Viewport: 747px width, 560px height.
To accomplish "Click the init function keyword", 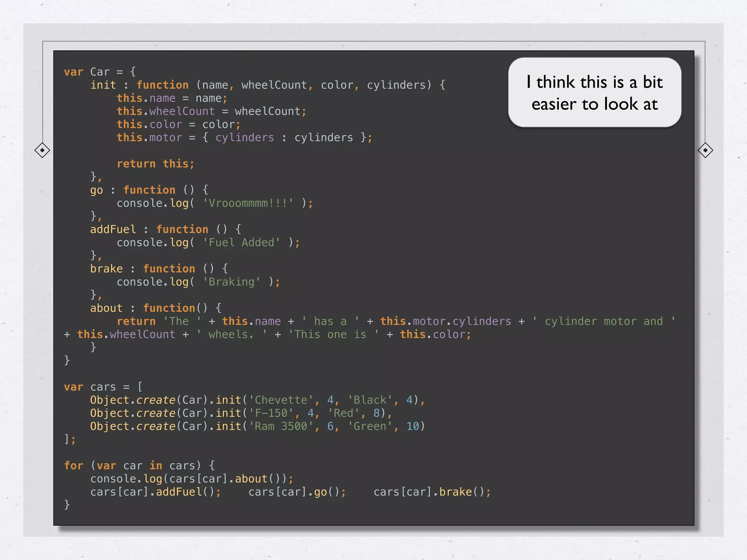I will pyautogui.click(x=162, y=85).
